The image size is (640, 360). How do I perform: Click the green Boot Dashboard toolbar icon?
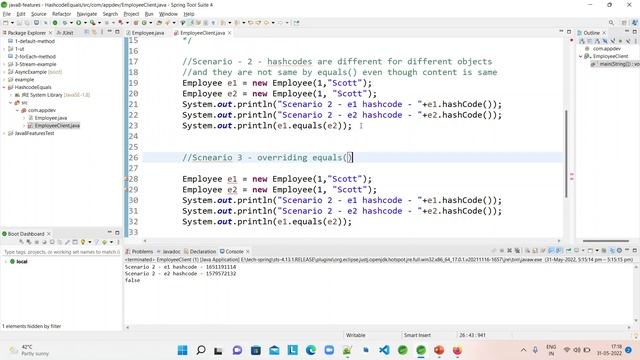55,23
